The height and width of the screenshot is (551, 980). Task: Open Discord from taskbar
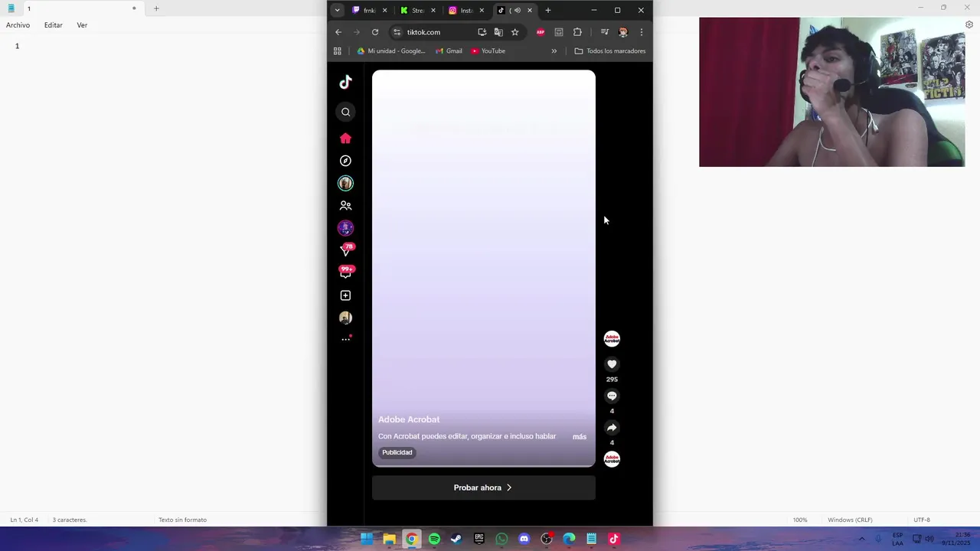[x=524, y=539]
